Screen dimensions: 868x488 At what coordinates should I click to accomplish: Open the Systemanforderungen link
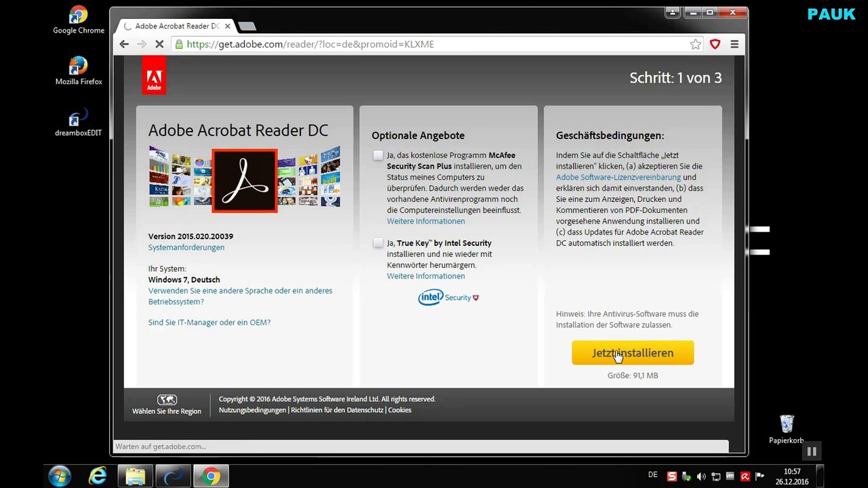click(186, 247)
